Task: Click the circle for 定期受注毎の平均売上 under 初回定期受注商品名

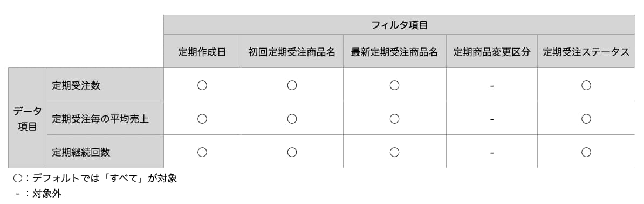Action: point(292,119)
